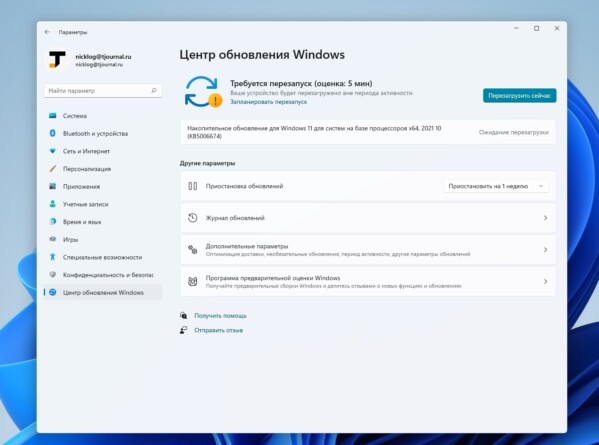Screen dimensions: 599x445
Task: Go to Сеть и Интернет section
Action: click(103, 151)
